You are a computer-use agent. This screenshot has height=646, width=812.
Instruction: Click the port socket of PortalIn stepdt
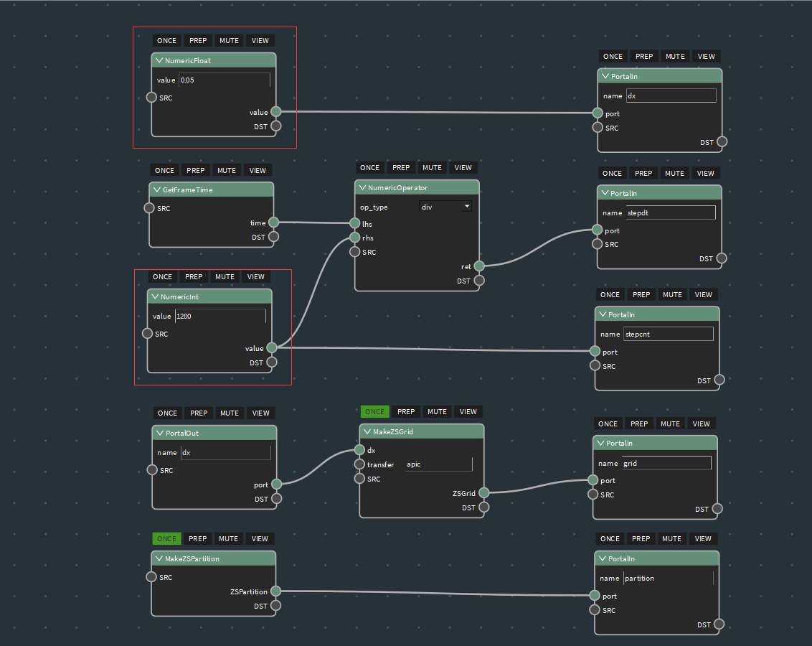tap(597, 230)
